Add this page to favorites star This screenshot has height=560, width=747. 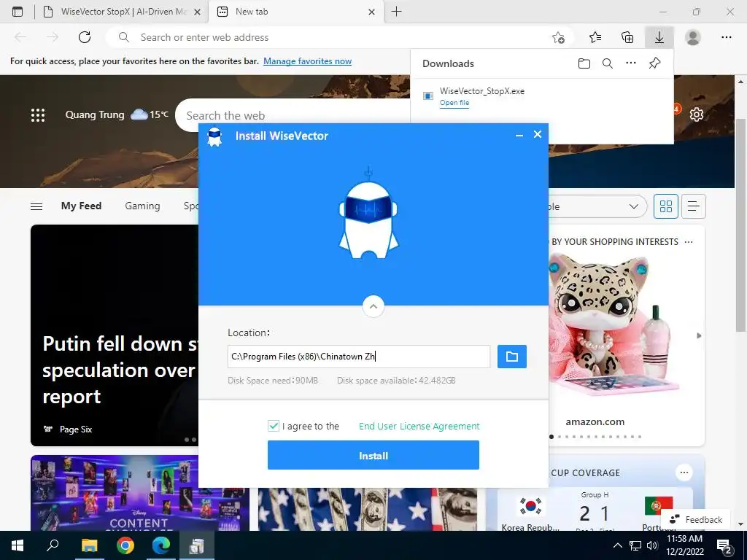[558, 37]
